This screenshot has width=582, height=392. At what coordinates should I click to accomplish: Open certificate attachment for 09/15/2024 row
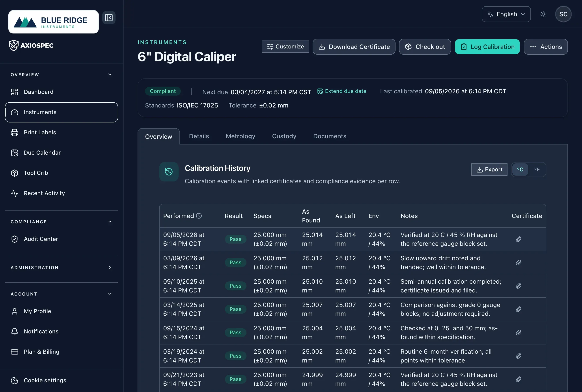[x=519, y=333]
